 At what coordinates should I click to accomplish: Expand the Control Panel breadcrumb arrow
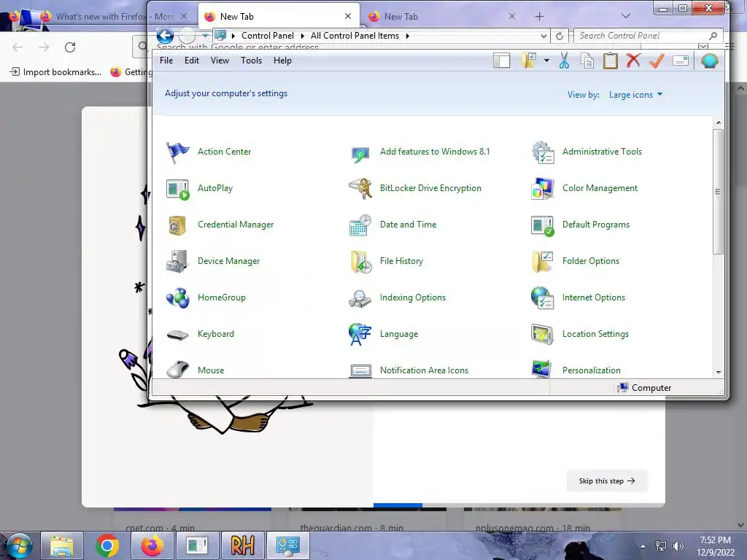[302, 36]
